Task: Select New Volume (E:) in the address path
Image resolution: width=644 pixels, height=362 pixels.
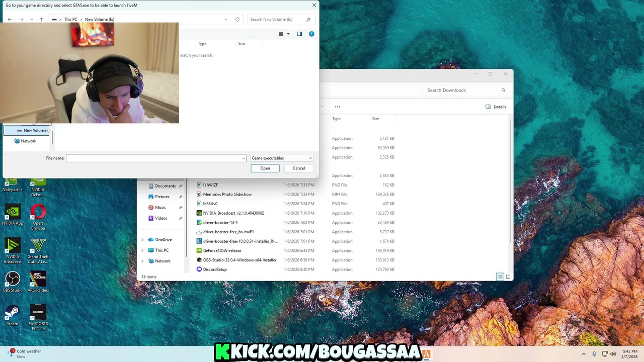Action: (100, 20)
